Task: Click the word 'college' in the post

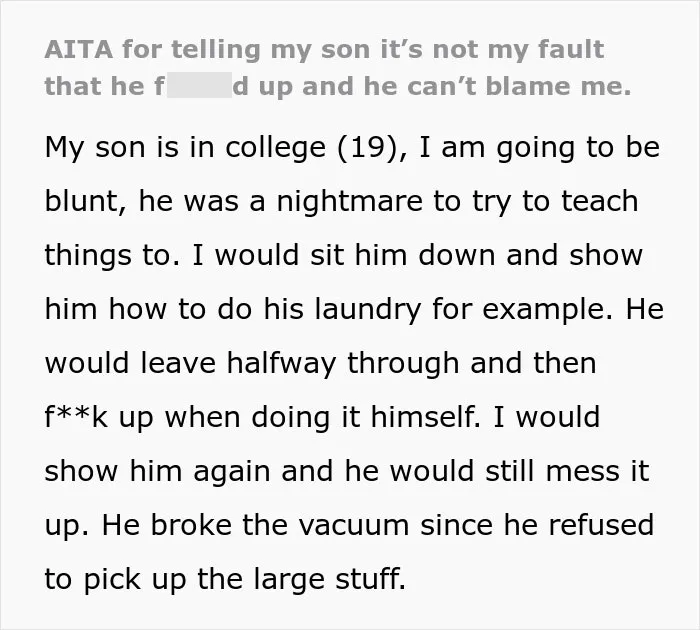Action: point(275,149)
